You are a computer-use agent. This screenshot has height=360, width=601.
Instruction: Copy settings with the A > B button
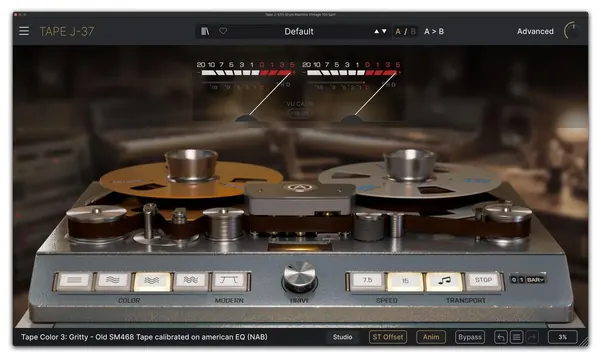tap(434, 31)
